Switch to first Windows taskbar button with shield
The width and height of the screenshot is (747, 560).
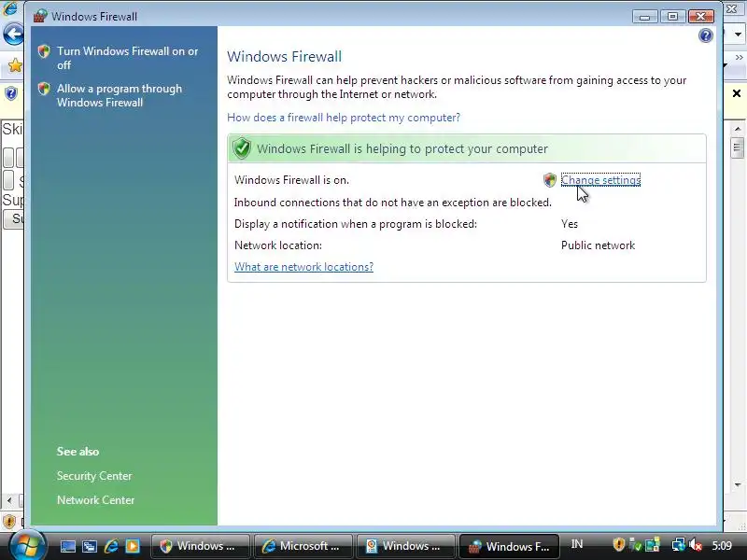pos(201,546)
